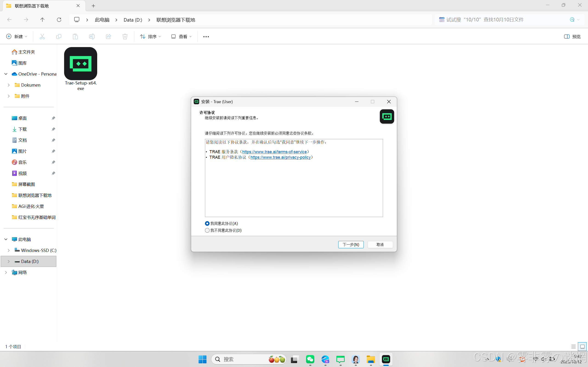588x367 pixels.
Task: Open the 排序 sort dropdown
Action: (150, 37)
